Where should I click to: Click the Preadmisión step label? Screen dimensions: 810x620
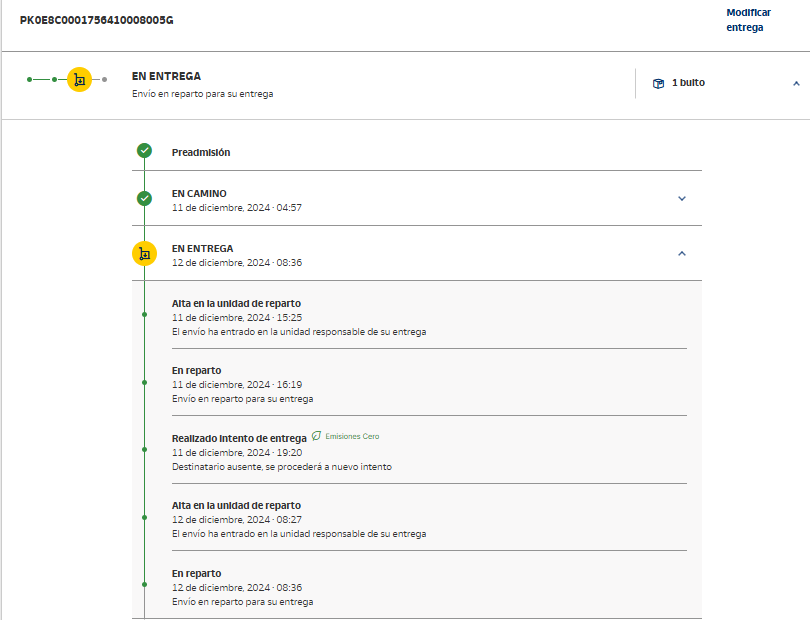tap(201, 152)
